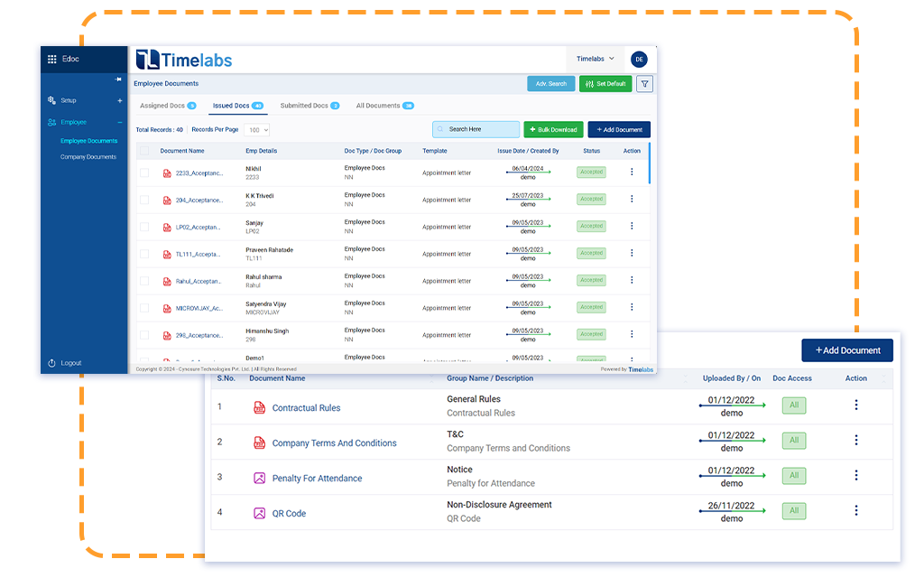
Task: Click the Logout link in sidebar
Action: pyautogui.click(x=71, y=363)
